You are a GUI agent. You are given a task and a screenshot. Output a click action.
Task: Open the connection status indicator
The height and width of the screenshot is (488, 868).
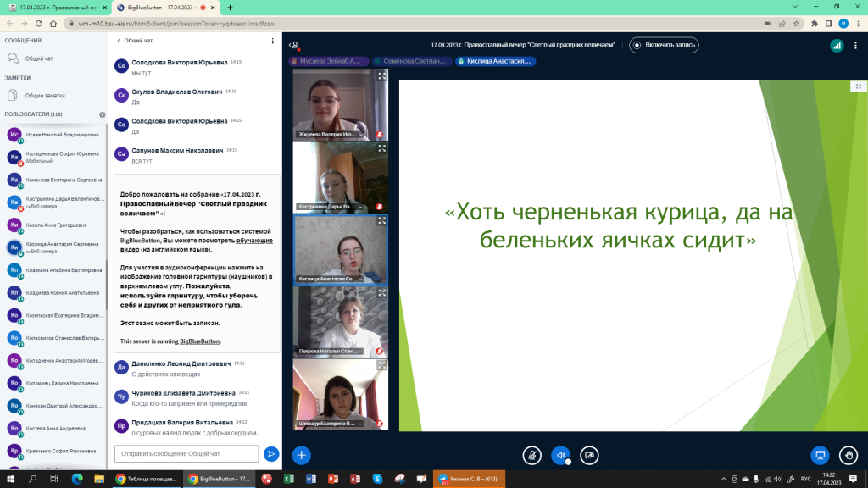click(837, 46)
